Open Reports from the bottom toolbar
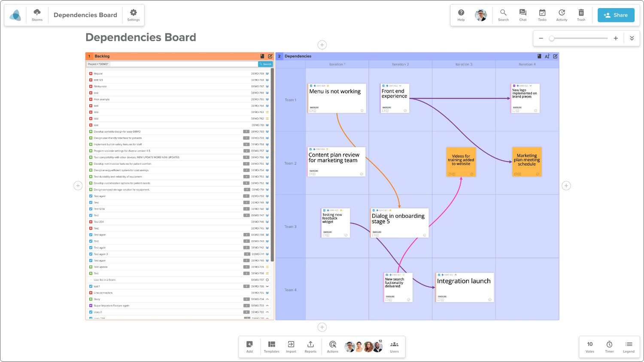This screenshot has width=644, height=362. click(x=310, y=347)
